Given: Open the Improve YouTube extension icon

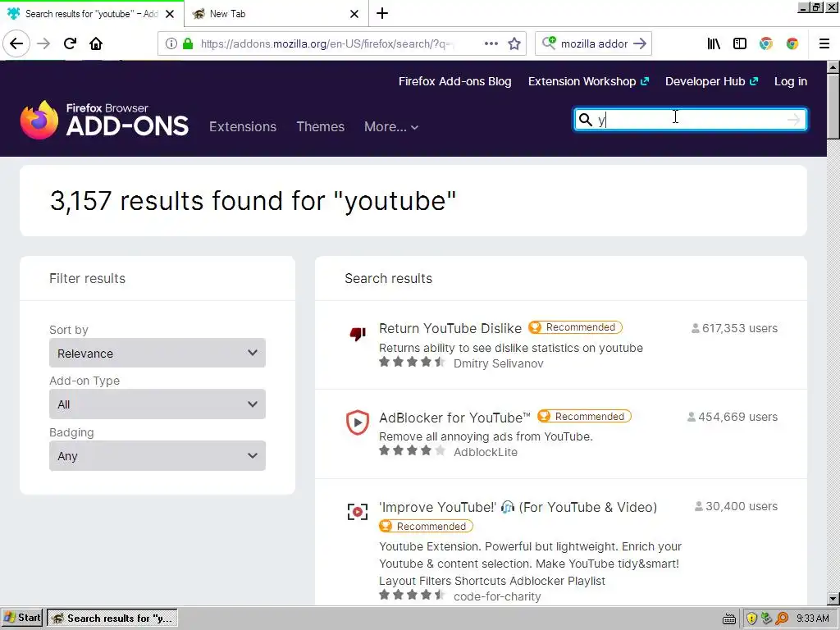Looking at the screenshot, I should (x=358, y=512).
